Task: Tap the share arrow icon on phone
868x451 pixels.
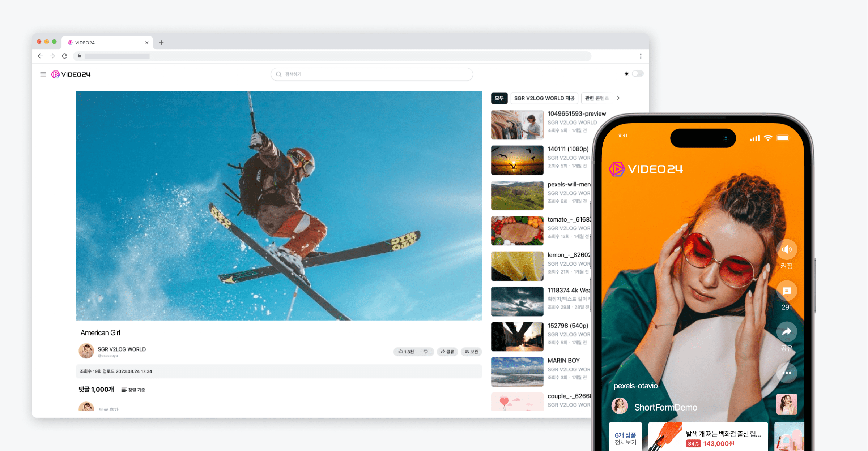Action: [787, 332]
